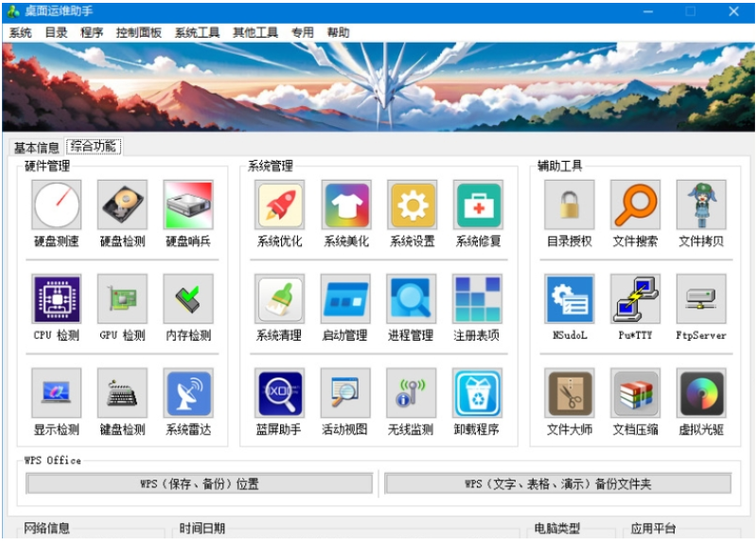The image size is (756, 545).
Task: Launch the 文档压缩 books archive icon
Action: pos(635,393)
